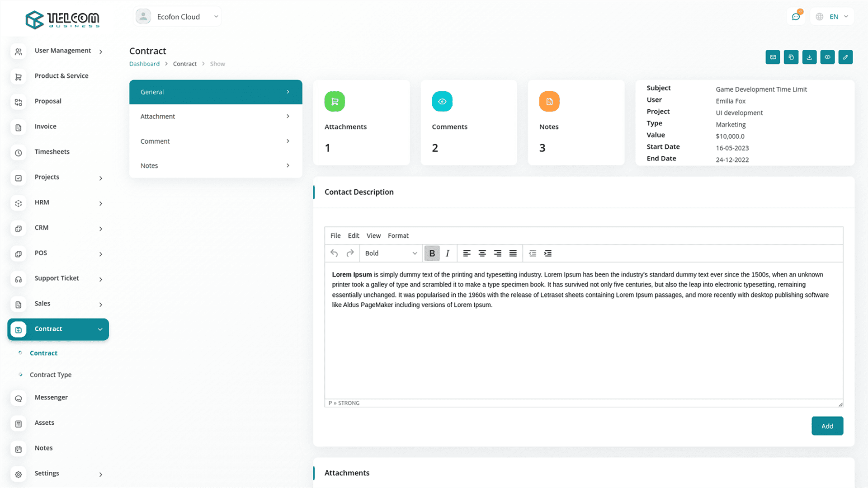Screen dimensions: 868x488
Task: Open the Ecofon Cloud account dropdown
Action: (178, 17)
